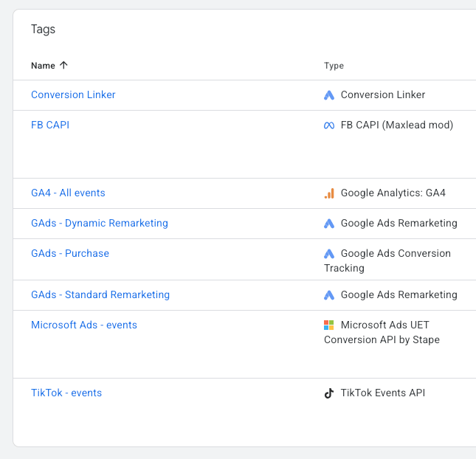Open GAds - Standard Remarketing tag
The height and width of the screenshot is (459, 476).
click(100, 294)
